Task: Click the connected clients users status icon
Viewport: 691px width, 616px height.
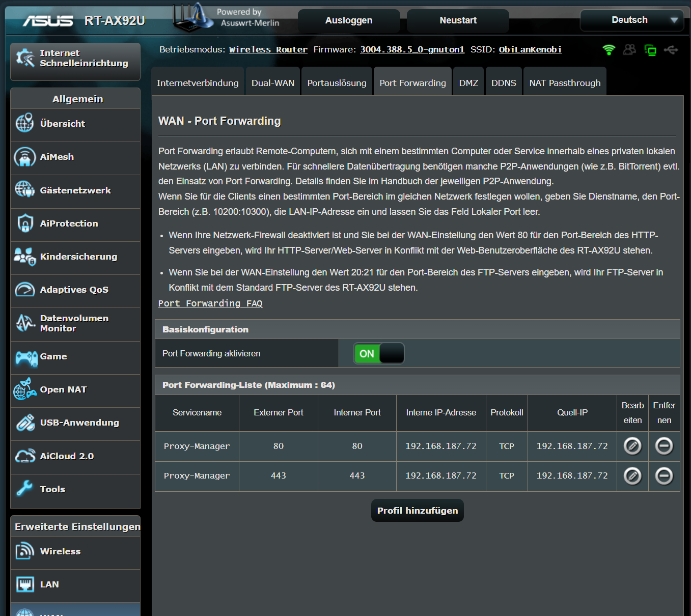Action: click(x=630, y=50)
